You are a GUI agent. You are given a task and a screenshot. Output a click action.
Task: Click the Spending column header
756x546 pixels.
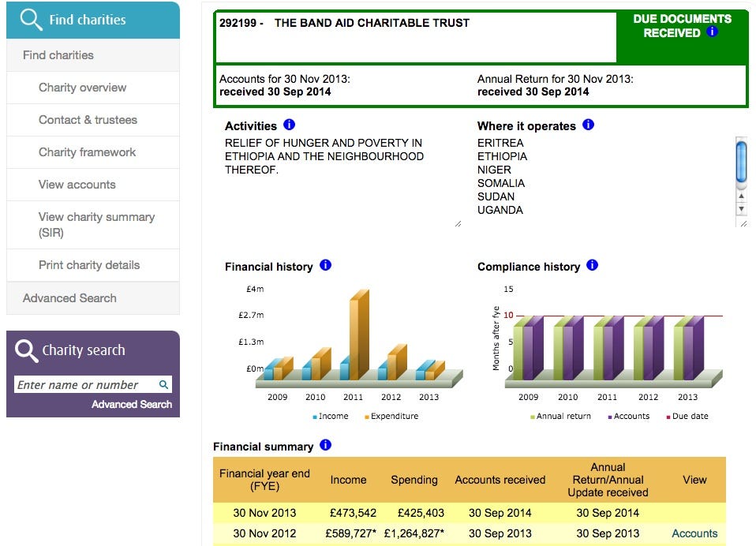(x=414, y=480)
